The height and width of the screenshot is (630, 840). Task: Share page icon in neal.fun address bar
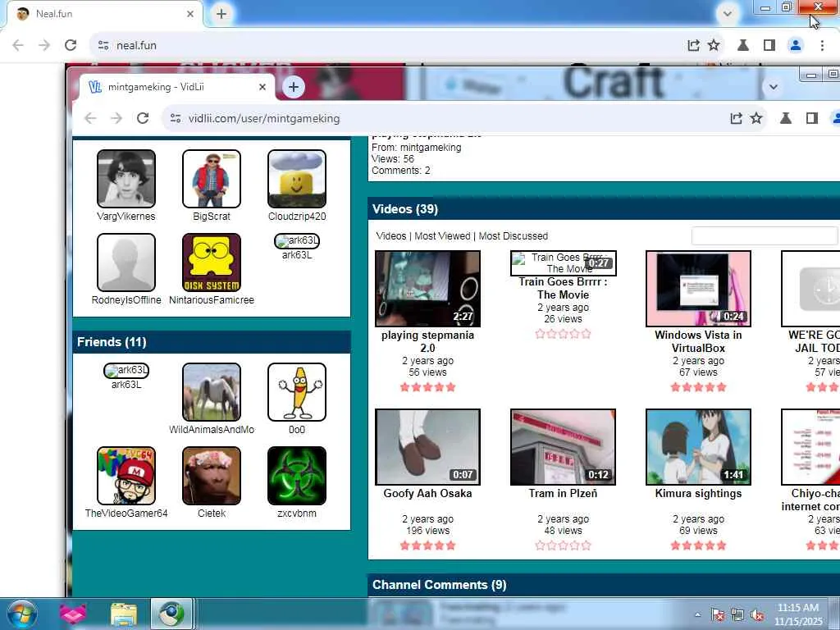(x=693, y=46)
